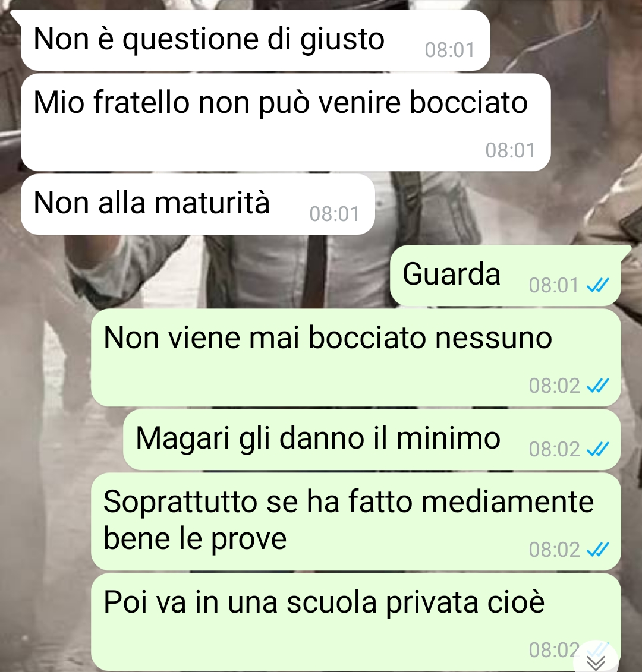Tap 08:01 timestamp on 'Non è questione di giusto'
The image size is (642, 672).
[x=449, y=50]
